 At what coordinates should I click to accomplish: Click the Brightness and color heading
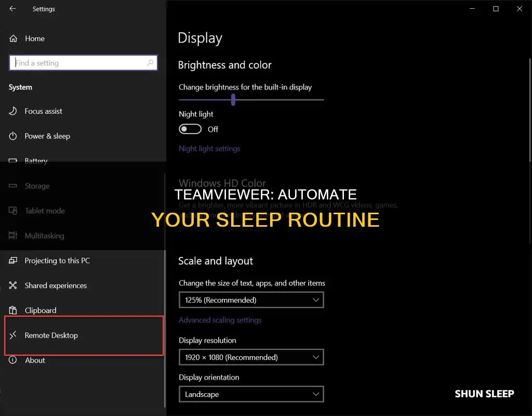pyautogui.click(x=224, y=65)
